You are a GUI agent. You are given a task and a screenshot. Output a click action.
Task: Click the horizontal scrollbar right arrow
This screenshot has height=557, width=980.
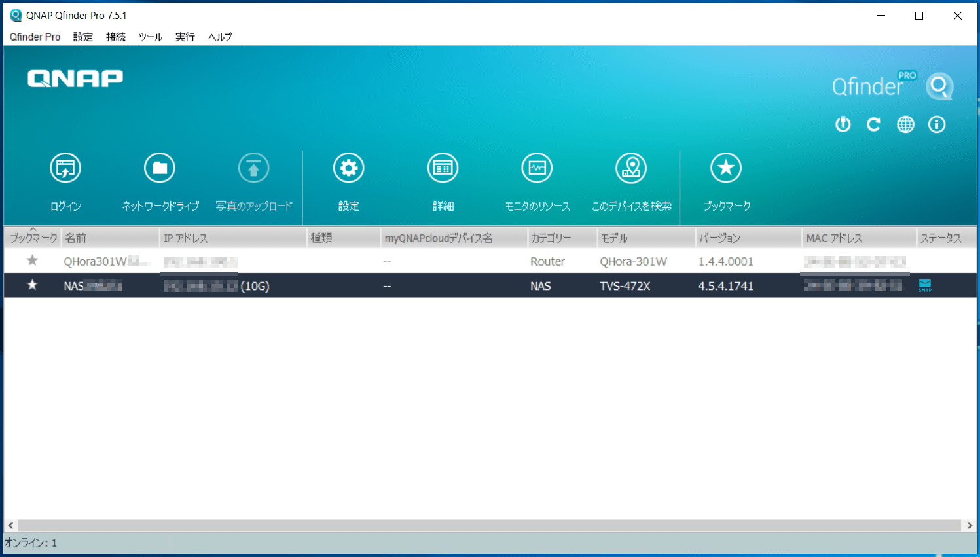pyautogui.click(x=970, y=526)
